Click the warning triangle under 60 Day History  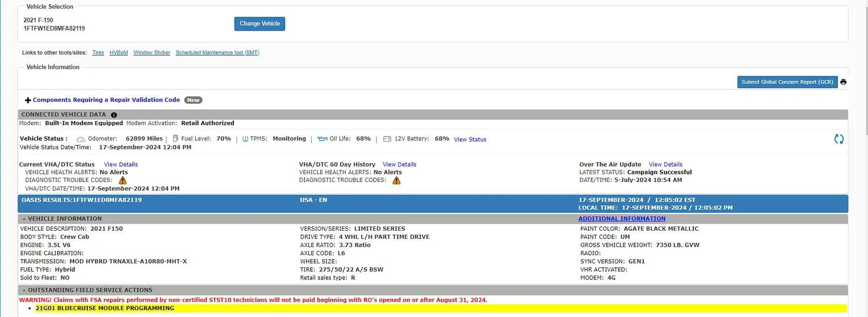click(x=396, y=180)
